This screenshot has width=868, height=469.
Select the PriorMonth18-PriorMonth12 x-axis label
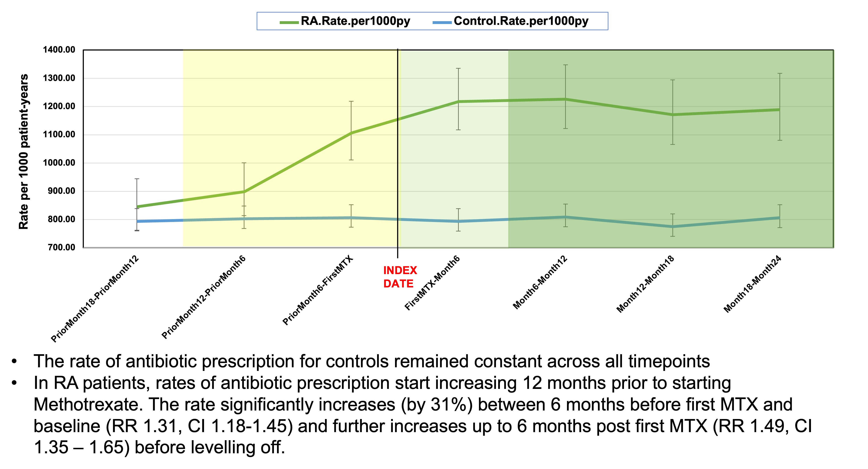point(95,299)
